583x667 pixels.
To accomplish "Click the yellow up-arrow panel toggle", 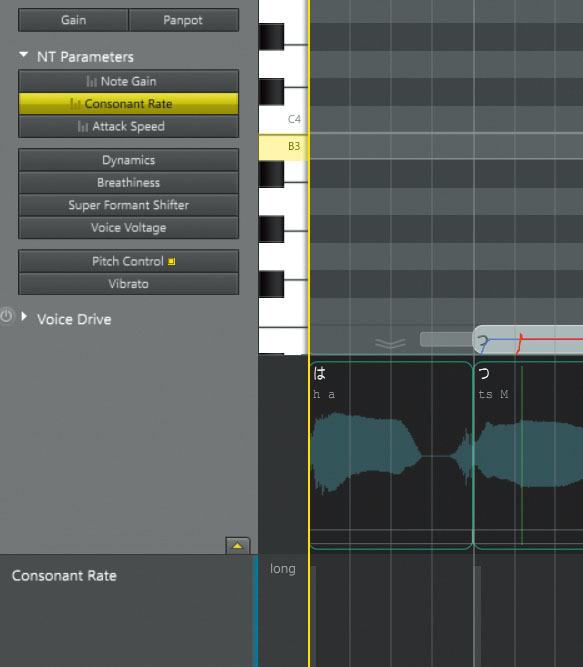I will [x=237, y=546].
